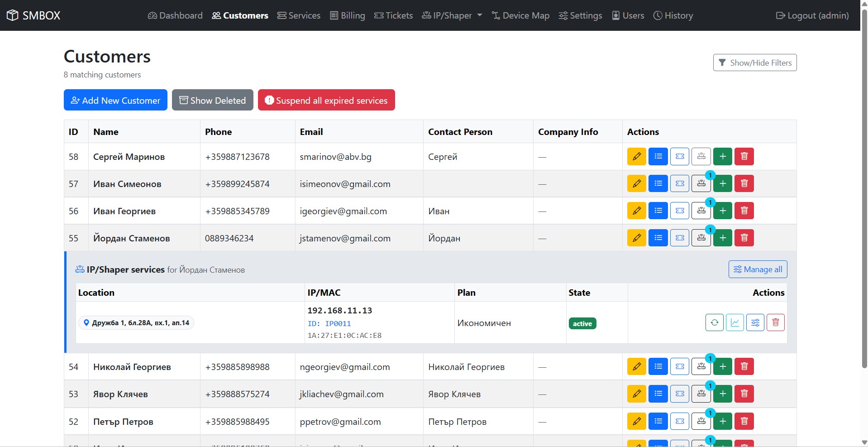Open History navigation item
This screenshot has height=447, width=868.
pos(673,15)
